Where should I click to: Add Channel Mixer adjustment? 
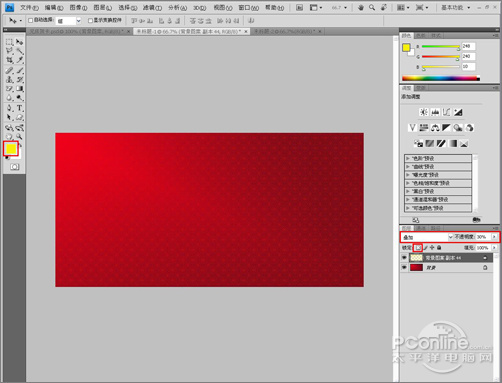(x=469, y=128)
